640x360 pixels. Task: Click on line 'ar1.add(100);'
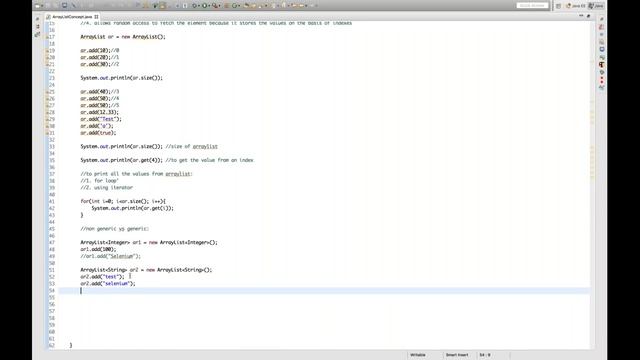[x=98, y=249]
